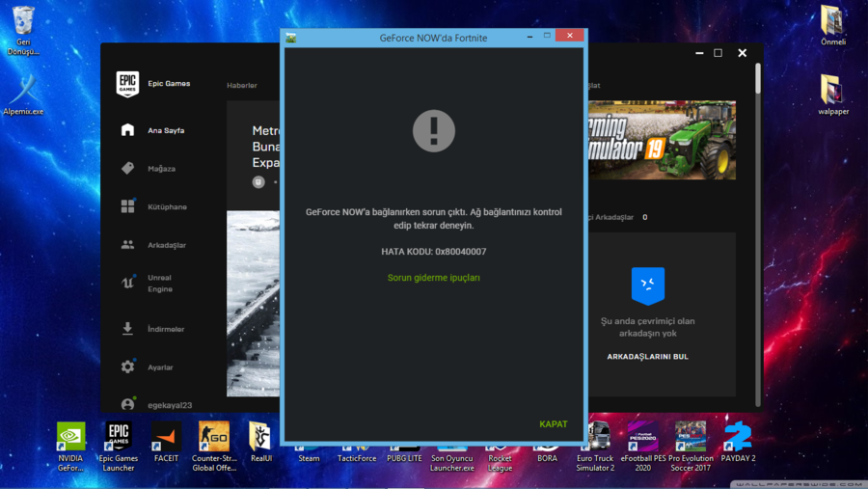Open Mağaza in Epic Games sidebar
This screenshot has height=489, width=868.
(x=161, y=169)
